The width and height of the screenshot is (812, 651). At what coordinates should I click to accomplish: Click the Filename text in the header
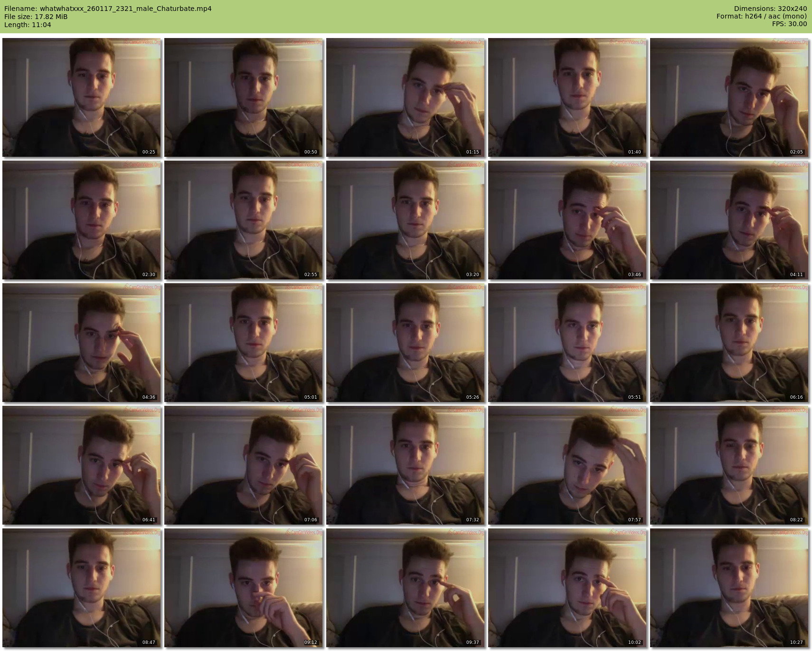click(x=108, y=9)
